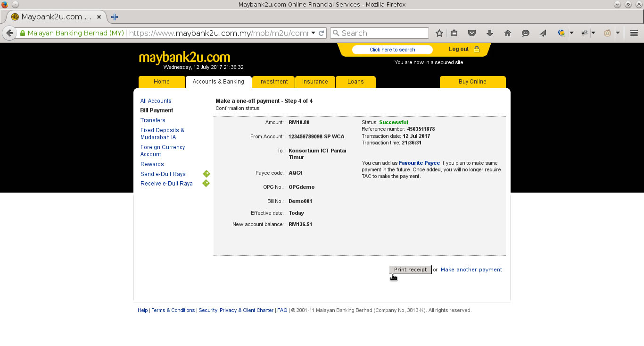The height and width of the screenshot is (346, 644).
Task: Open Transfers in sidebar
Action: [x=153, y=120]
